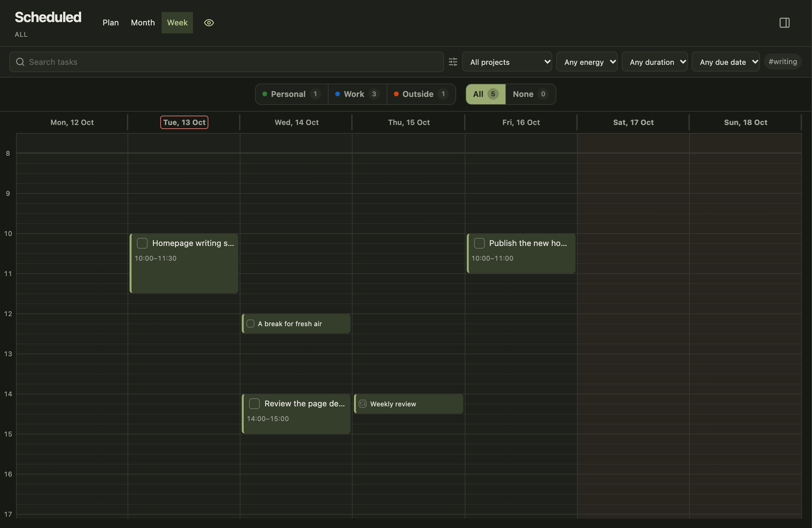
Task: Filter by Outside calendar
Action: [421, 94]
